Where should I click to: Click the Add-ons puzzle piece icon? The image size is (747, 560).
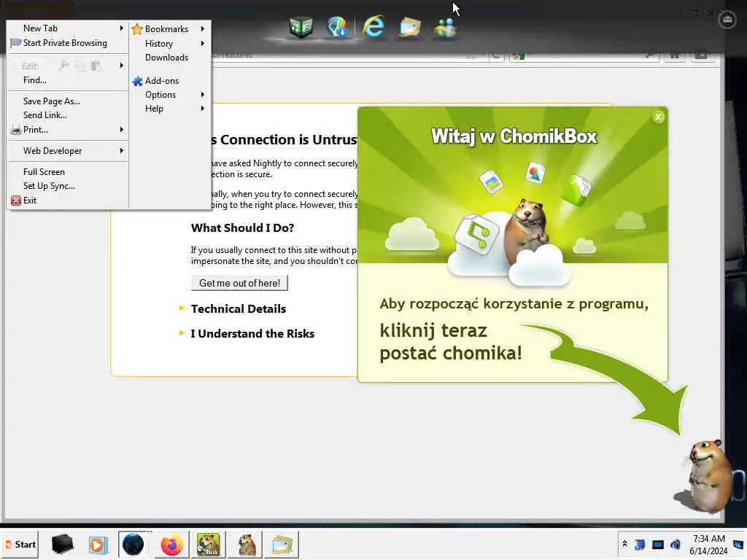(137, 81)
